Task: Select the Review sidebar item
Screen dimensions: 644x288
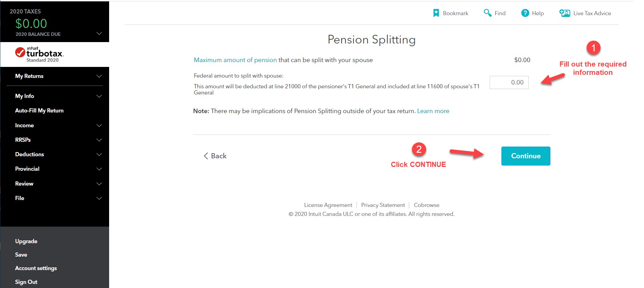Action: tap(24, 184)
